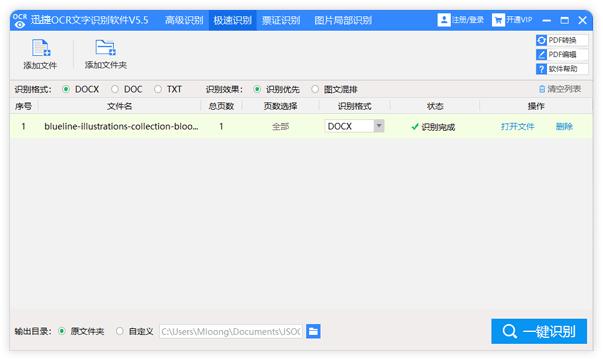Image resolution: width=603 pixels, height=360 pixels.
Task: Switch to the 极速识别 tab
Action: click(233, 20)
